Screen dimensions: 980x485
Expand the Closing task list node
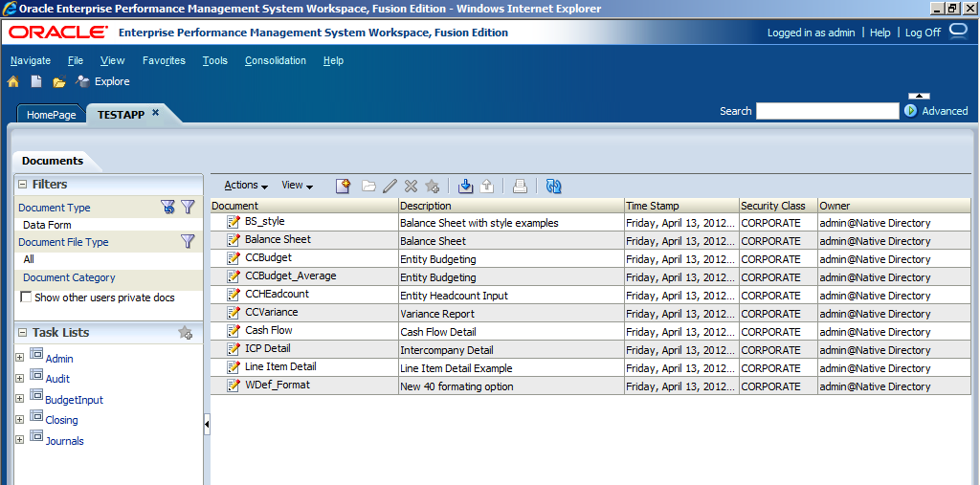pos(19,419)
